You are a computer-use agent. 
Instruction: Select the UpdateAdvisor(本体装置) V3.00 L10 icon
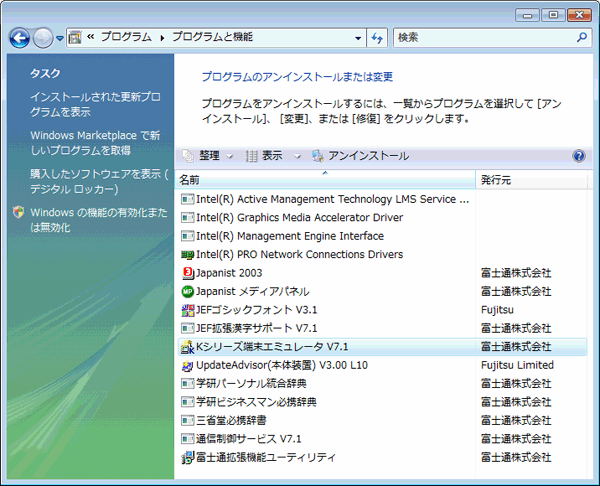pos(188,365)
